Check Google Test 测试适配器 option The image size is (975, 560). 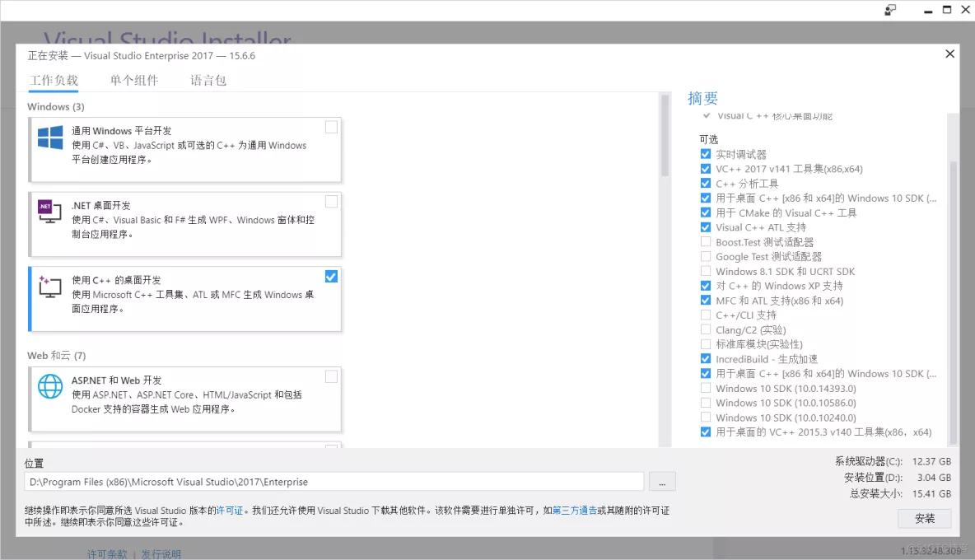pos(705,256)
